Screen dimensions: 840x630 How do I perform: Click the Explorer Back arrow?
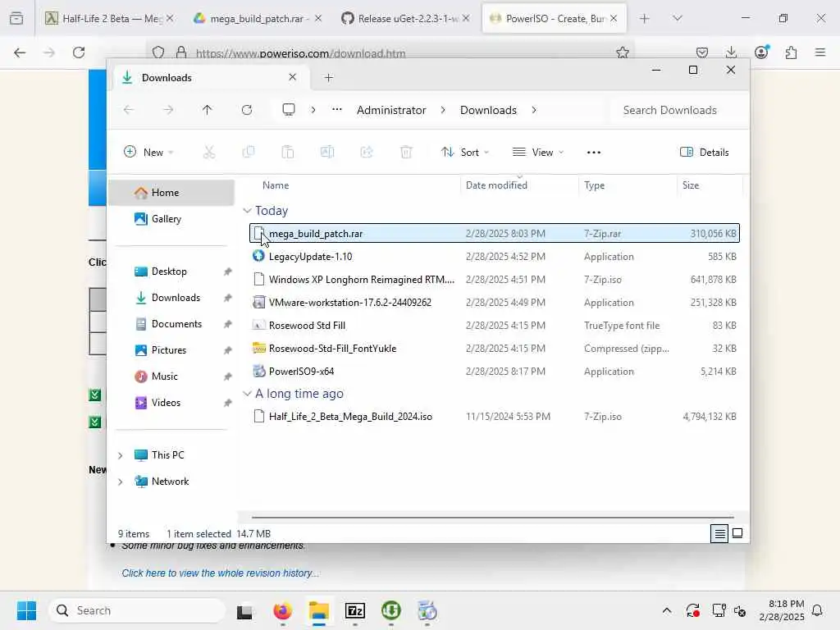129,110
